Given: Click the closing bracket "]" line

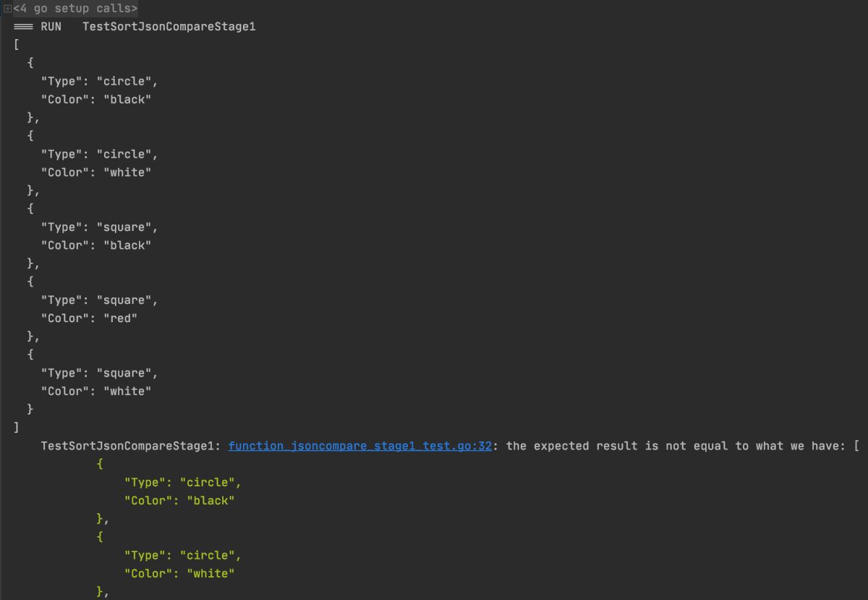Looking at the screenshot, I should [16, 428].
